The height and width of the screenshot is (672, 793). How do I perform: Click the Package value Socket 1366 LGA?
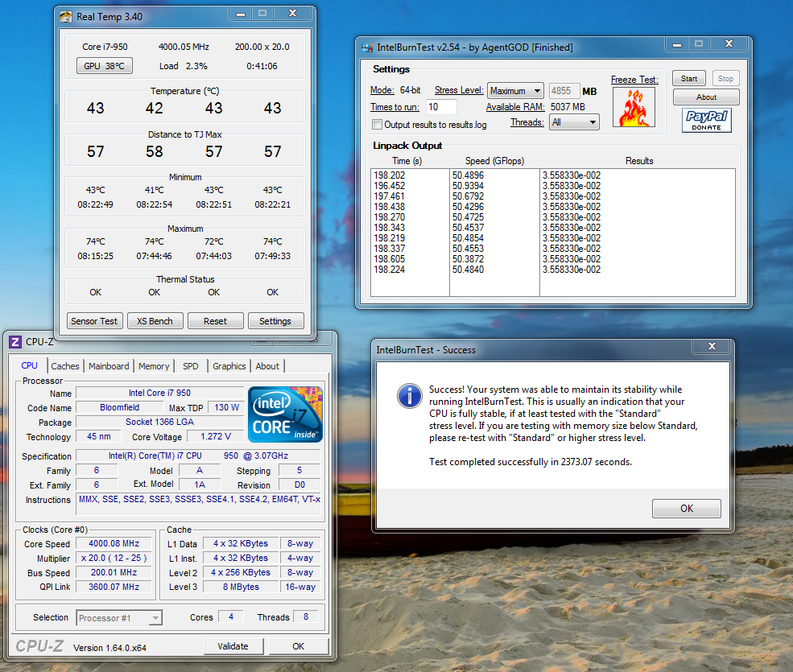pos(160,422)
